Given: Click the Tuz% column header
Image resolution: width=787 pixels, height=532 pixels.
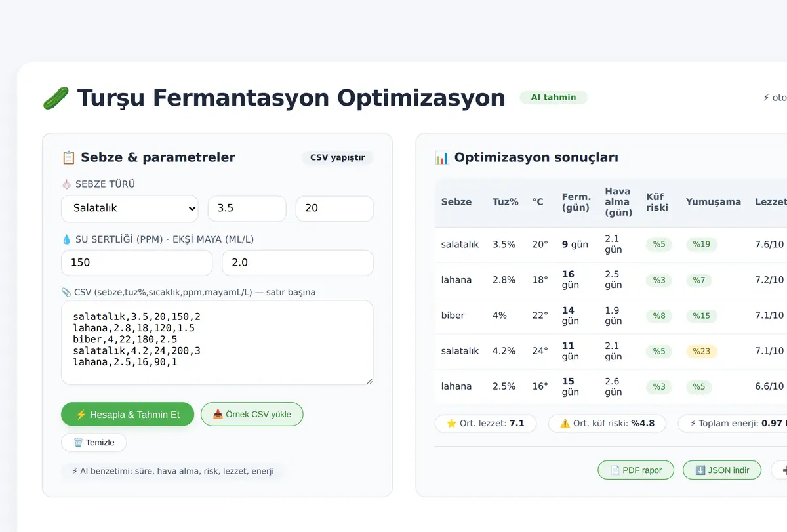Looking at the screenshot, I should tap(506, 202).
